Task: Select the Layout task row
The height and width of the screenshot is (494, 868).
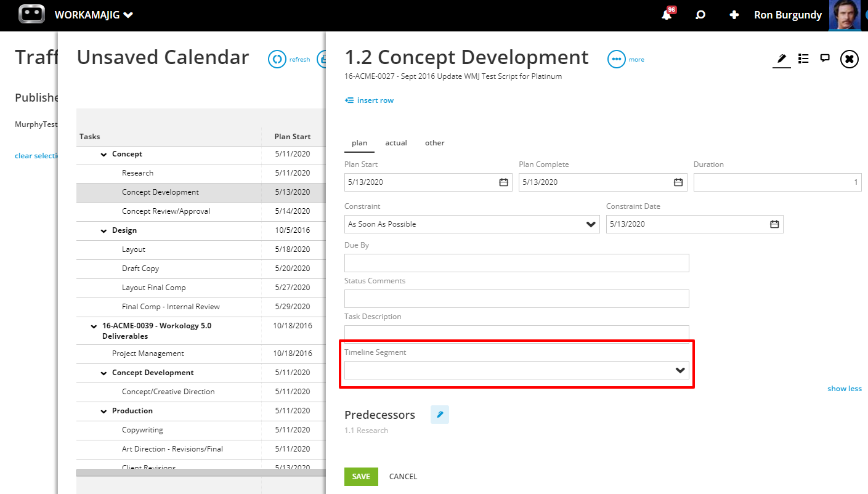Action: pyautogui.click(x=201, y=250)
